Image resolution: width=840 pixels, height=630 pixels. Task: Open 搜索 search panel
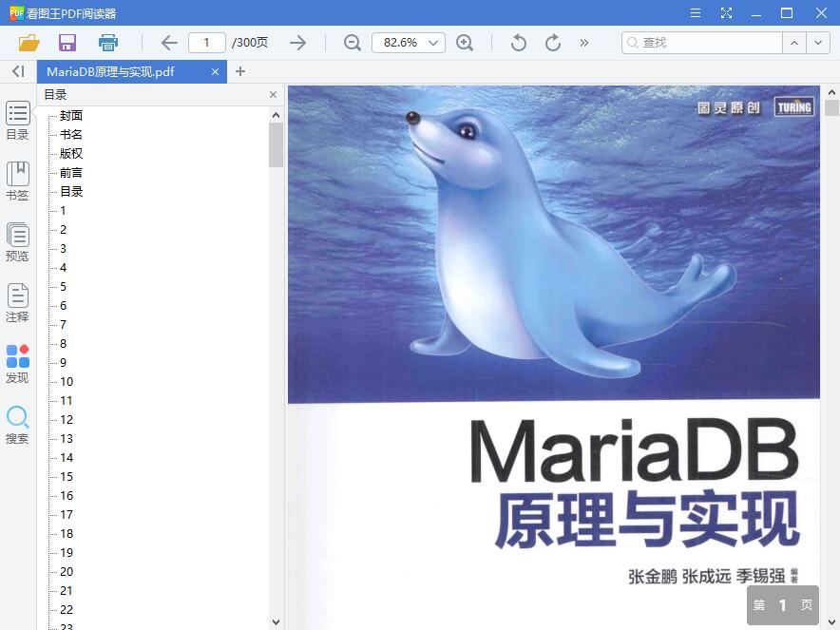[x=18, y=425]
